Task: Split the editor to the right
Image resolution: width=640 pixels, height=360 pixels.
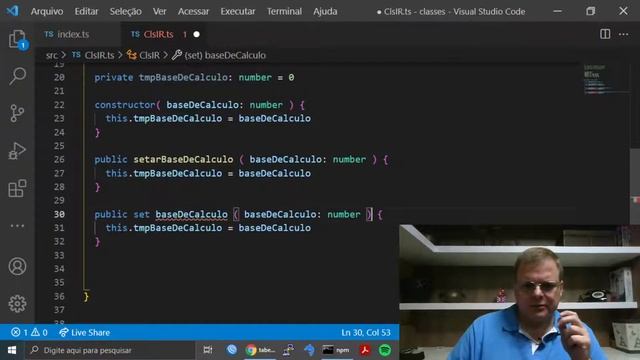Action: (605, 34)
